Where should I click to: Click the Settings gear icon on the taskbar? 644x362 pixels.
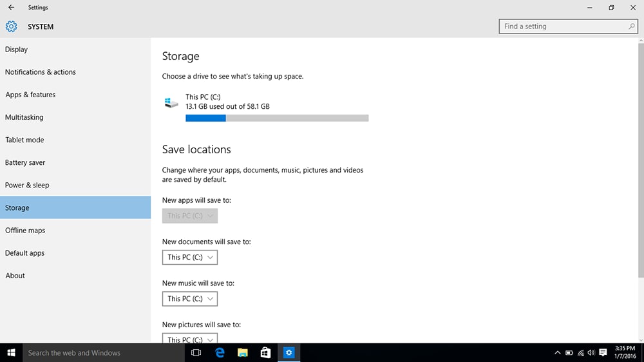289,352
